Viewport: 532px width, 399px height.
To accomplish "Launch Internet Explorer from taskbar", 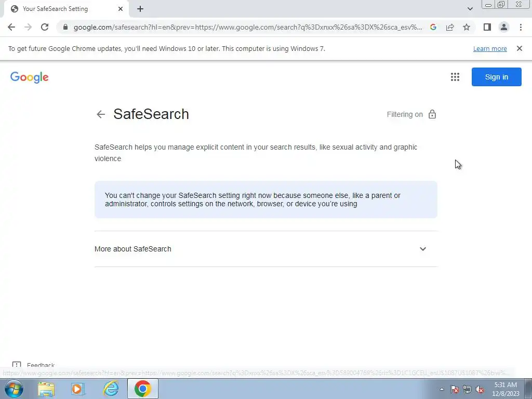I will [111, 389].
